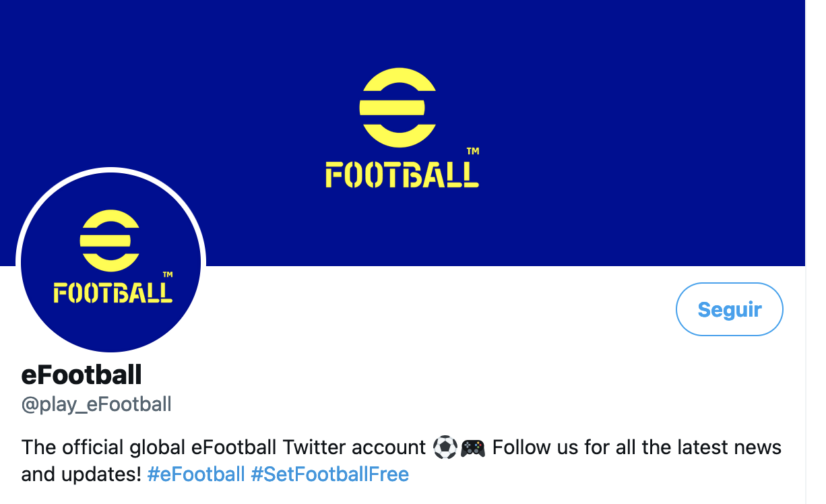Click the yellow e emblem in header banner
The image size is (826, 504).
398,107
